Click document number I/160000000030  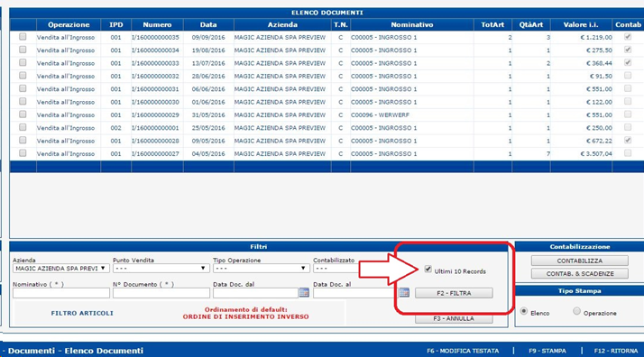[x=155, y=102]
